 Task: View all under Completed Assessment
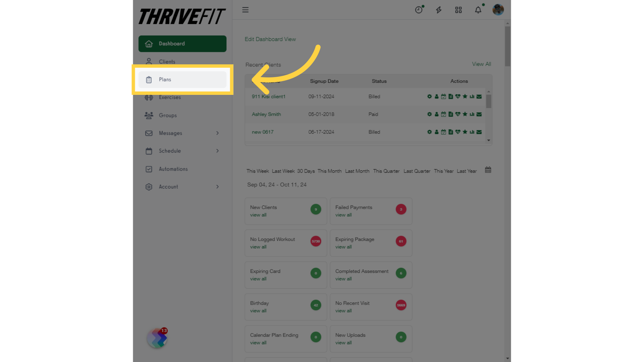tap(343, 279)
